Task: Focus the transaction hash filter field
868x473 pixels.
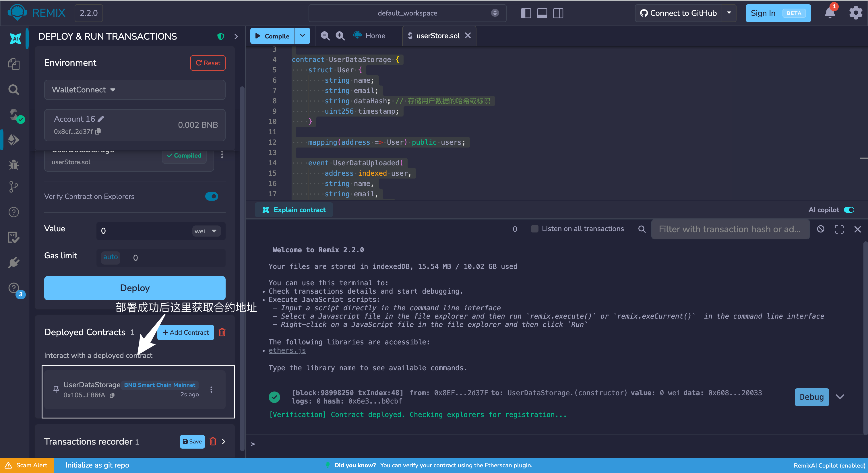Action: click(730, 229)
